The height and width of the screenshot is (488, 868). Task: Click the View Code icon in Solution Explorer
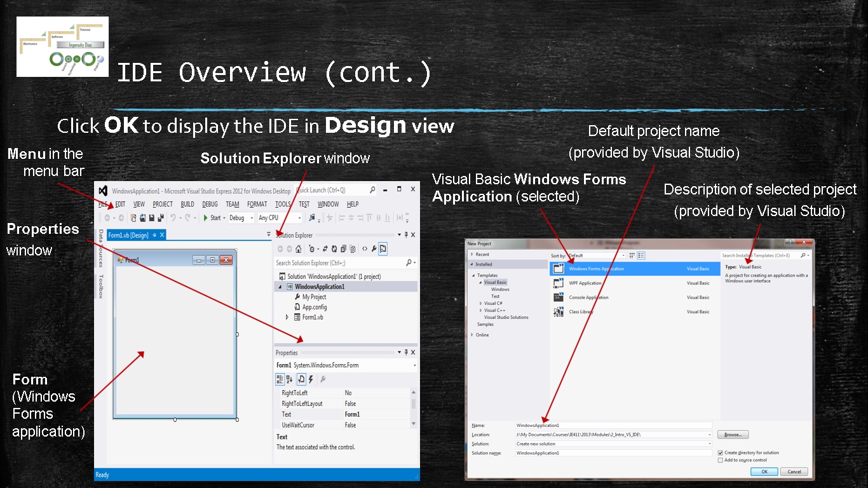pos(365,249)
